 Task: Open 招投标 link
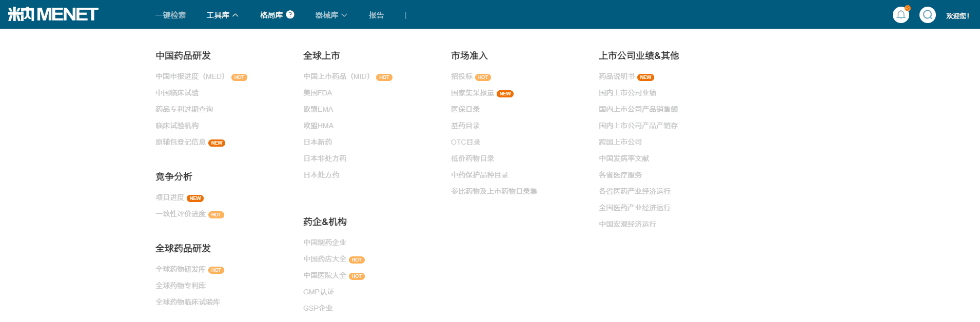(x=462, y=76)
